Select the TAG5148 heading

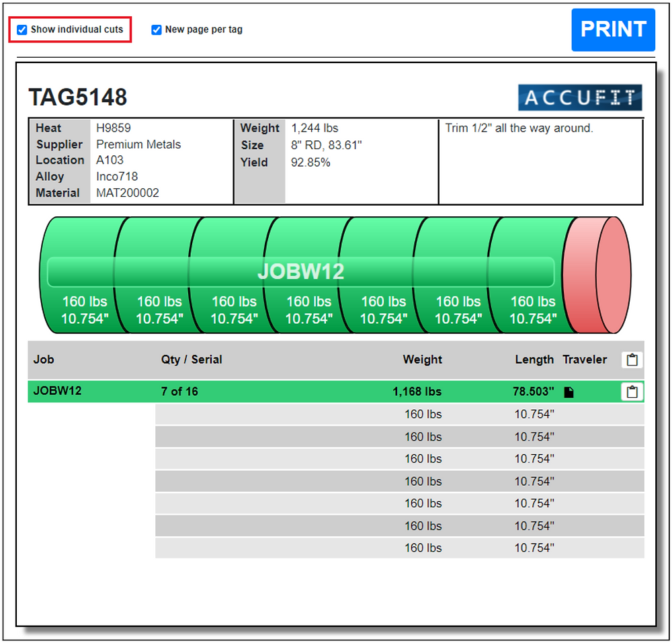pos(77,97)
